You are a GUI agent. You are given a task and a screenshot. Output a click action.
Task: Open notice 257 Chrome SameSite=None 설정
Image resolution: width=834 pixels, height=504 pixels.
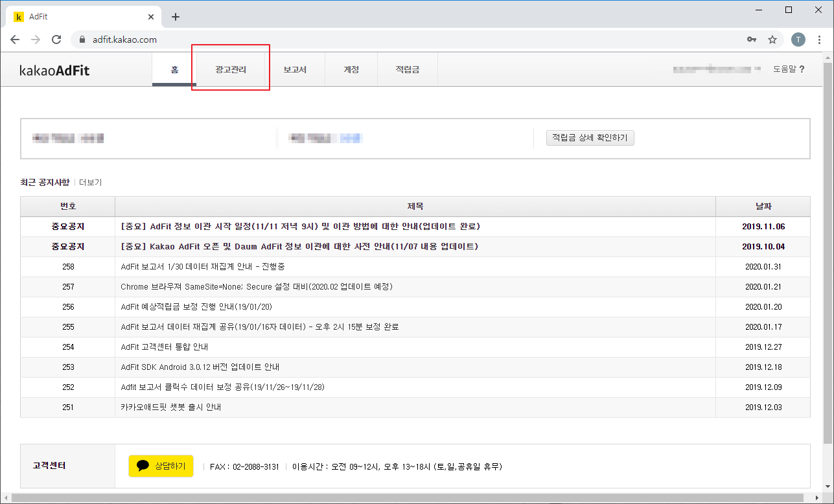click(x=257, y=287)
